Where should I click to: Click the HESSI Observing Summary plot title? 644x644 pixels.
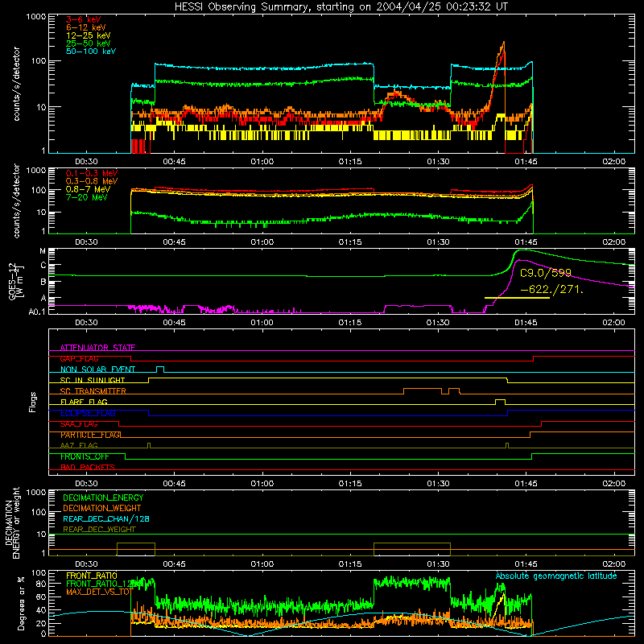(x=341, y=7)
